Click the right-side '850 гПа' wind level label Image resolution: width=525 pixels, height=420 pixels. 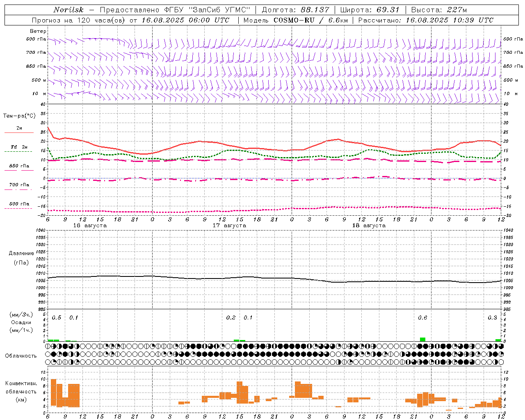pos(513,66)
